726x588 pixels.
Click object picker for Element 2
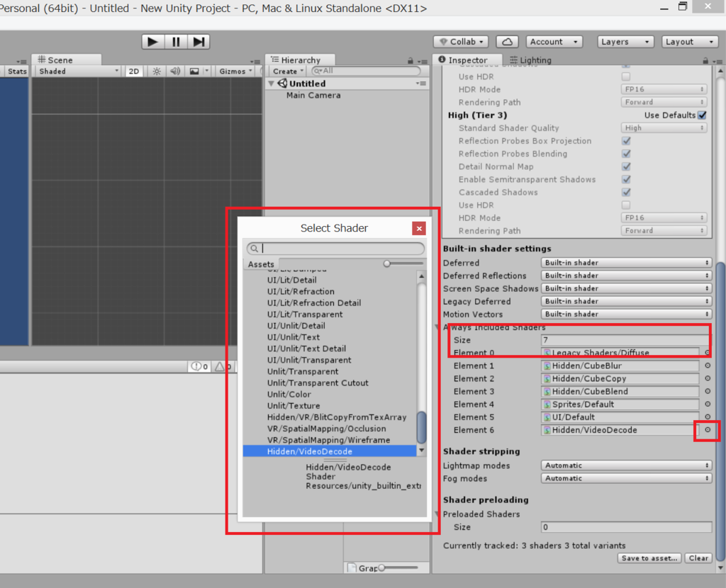708,378
